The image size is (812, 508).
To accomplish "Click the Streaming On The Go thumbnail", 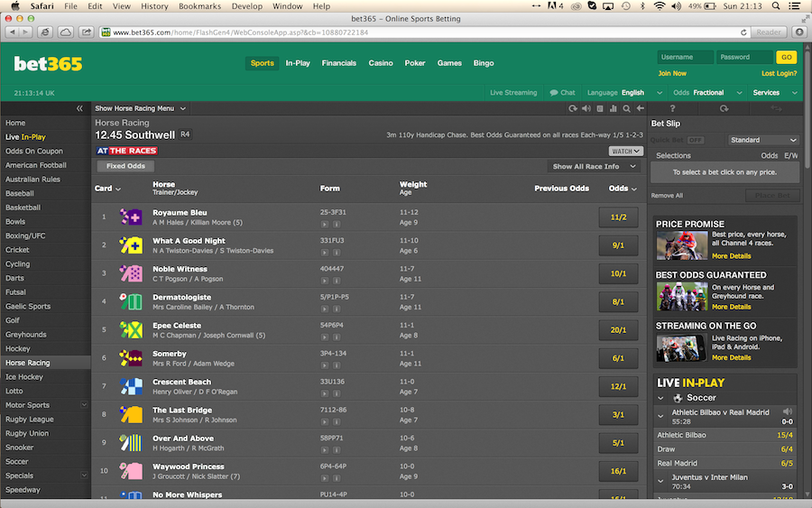I will pos(681,348).
